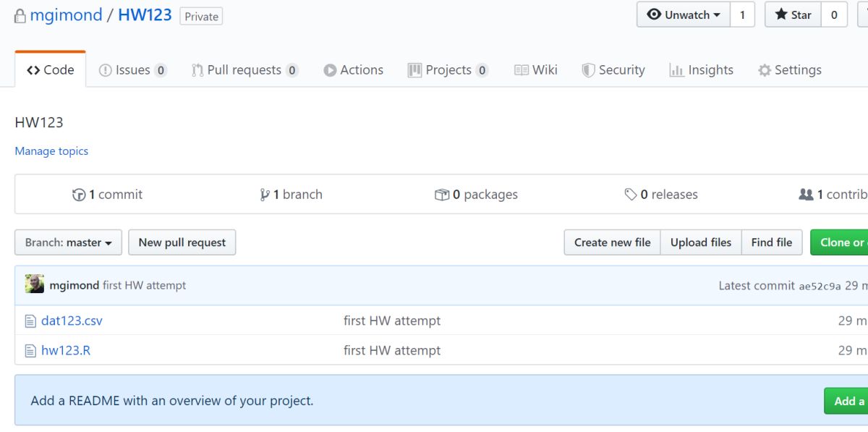Click the file icon beside hw123.R
The height and width of the screenshot is (432, 868).
coord(30,351)
